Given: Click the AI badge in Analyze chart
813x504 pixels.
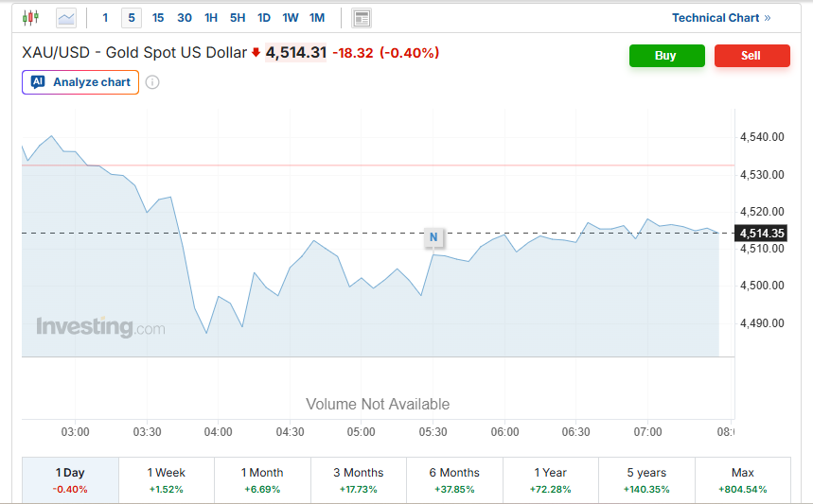Looking at the screenshot, I should pos(38,82).
